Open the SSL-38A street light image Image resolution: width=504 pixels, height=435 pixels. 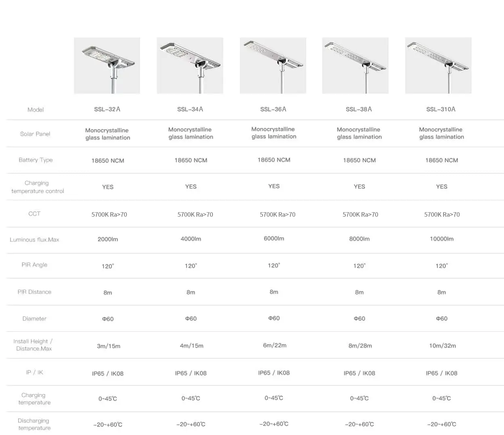pyautogui.click(x=355, y=66)
